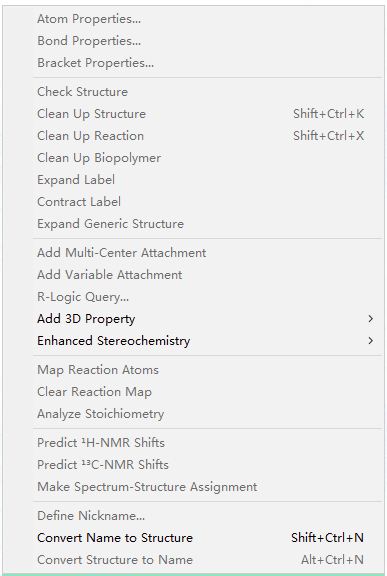This screenshot has width=387, height=576.
Task: Select Predict 13C-NMR Shifts
Action: point(207,465)
